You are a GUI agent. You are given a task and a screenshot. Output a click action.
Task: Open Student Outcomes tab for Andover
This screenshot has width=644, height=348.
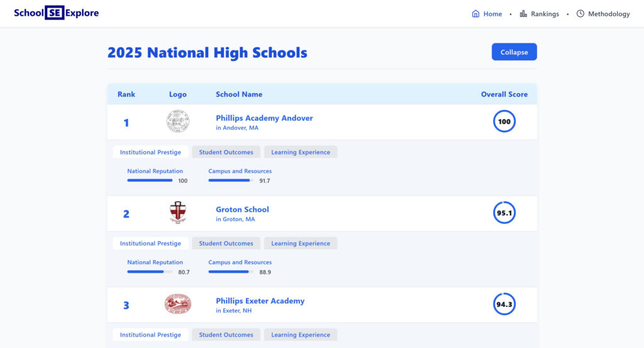226,152
